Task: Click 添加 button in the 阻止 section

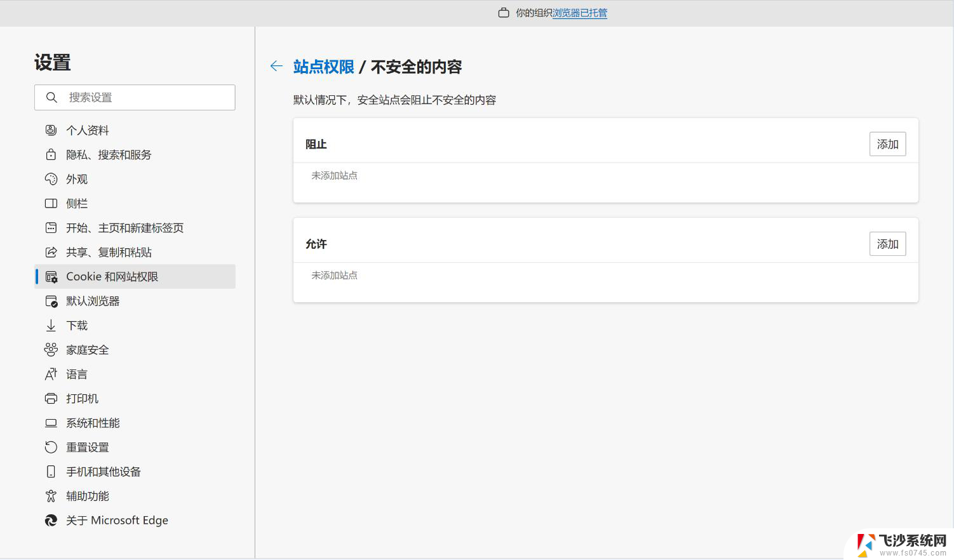Action: point(887,144)
